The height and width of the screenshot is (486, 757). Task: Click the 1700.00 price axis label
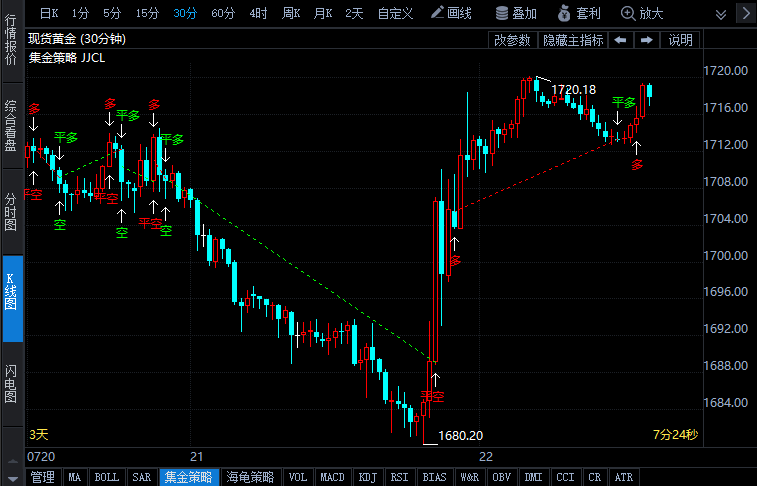[x=726, y=255]
